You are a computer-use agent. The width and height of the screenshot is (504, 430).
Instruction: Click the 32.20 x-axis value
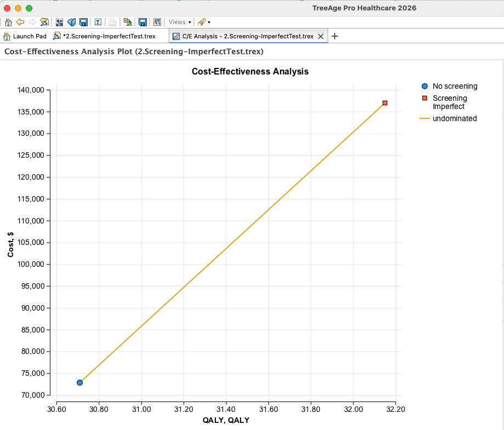(x=396, y=409)
